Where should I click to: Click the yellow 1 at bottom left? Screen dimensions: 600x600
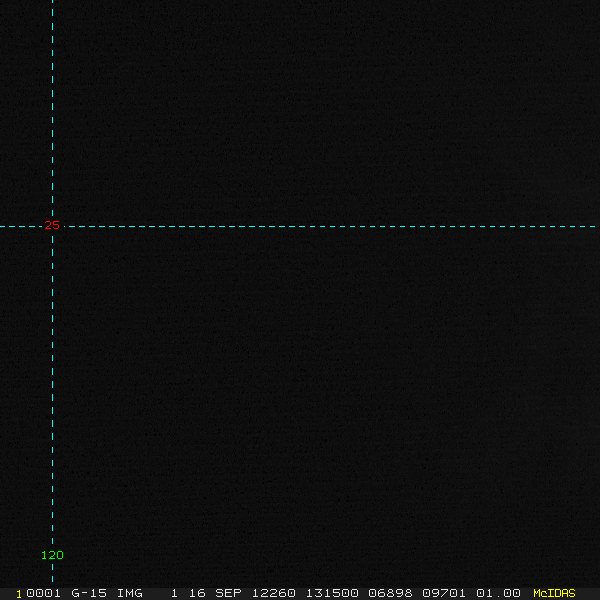19,594
